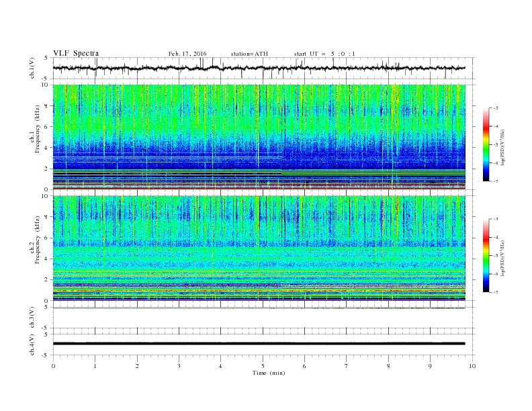Screen dimensions: 532x411
Task: Click the "-7" value on ch.1 color bar
Action: click(x=496, y=181)
